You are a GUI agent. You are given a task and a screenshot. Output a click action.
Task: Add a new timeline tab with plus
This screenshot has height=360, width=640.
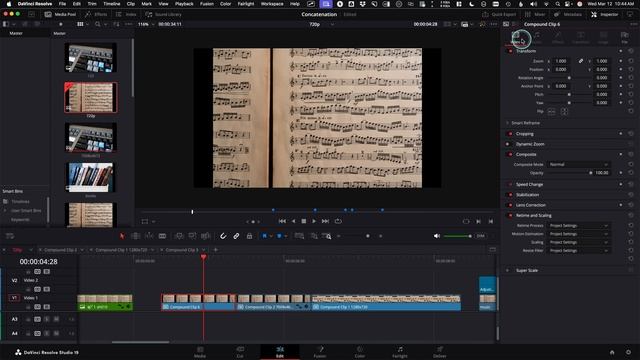(216, 250)
